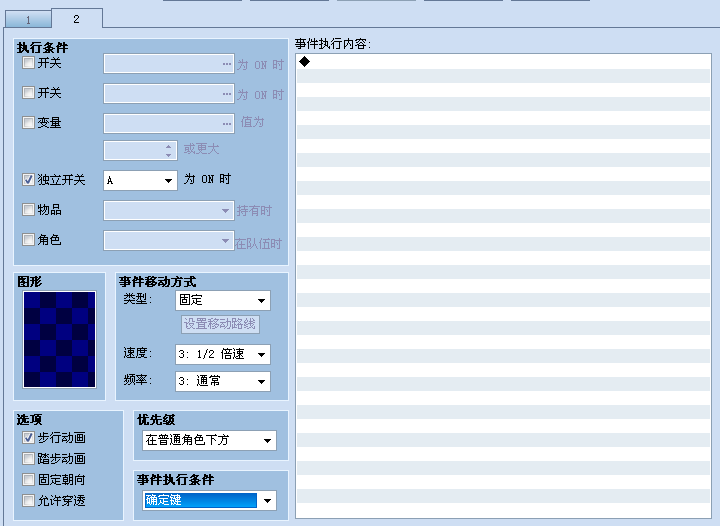The height and width of the screenshot is (526, 720).
Task: Switch to event page tab 1
Action: [x=28, y=20]
